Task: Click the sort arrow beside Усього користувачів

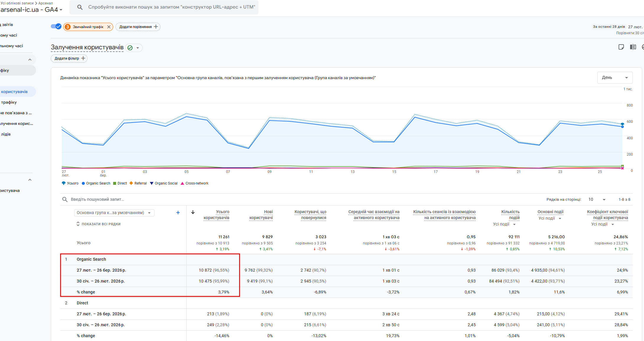Action: 193,212
